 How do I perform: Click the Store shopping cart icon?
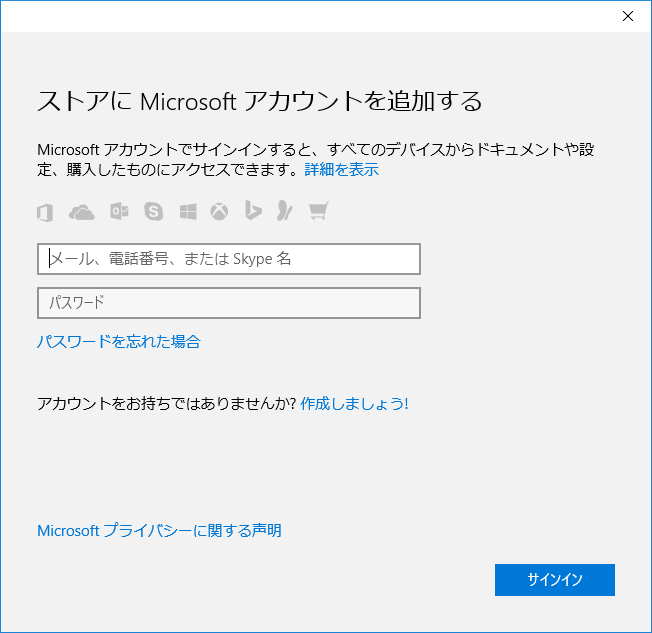tap(319, 212)
